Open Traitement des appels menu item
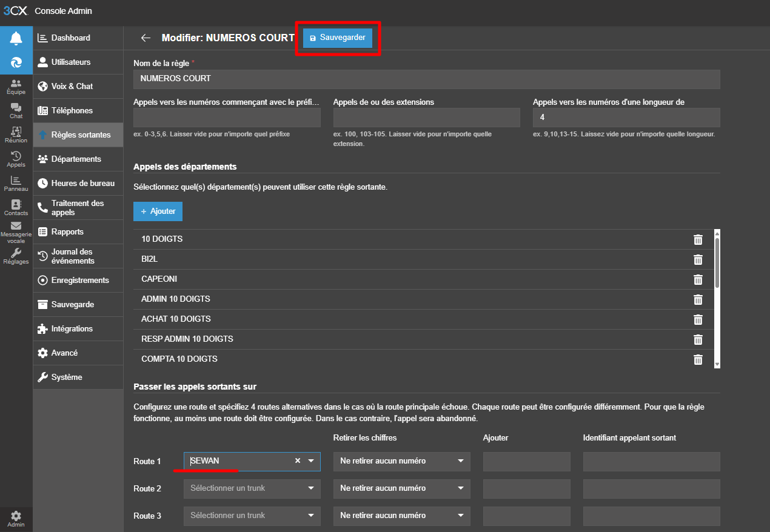The width and height of the screenshot is (770, 532). [78, 207]
